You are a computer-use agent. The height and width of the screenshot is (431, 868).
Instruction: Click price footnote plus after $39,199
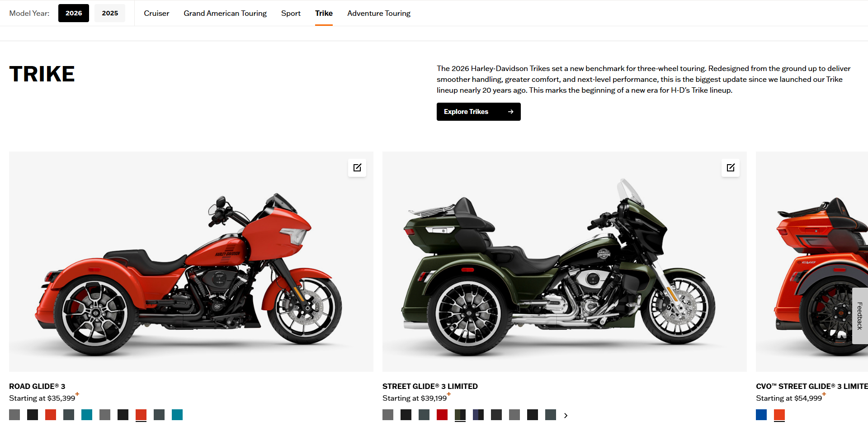pos(449,394)
